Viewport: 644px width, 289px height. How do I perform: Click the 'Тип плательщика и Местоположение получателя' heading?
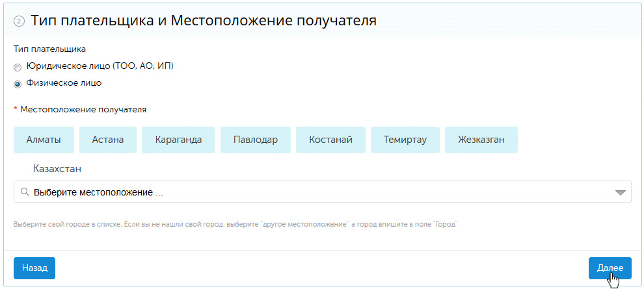(204, 21)
